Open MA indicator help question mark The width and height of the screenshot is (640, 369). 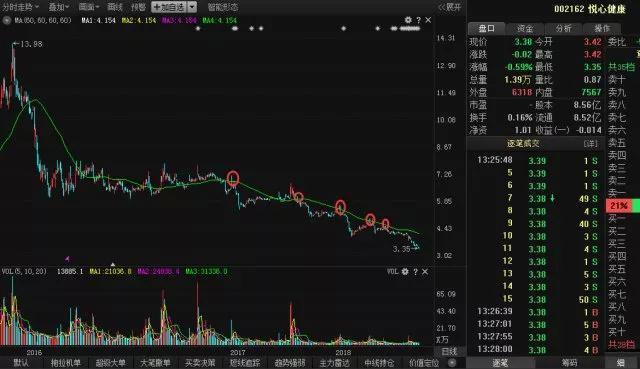pos(418,20)
